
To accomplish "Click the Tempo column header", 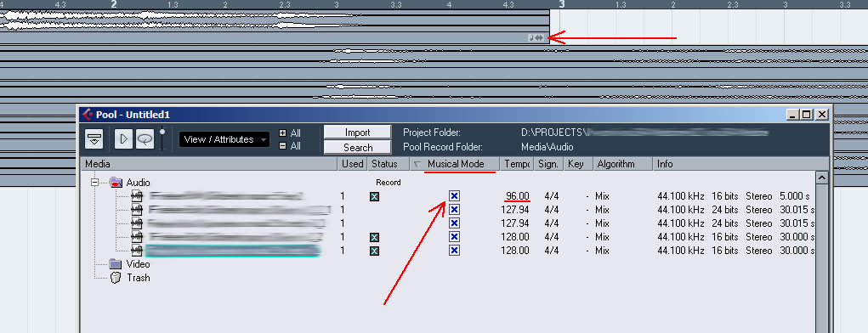I will (517, 164).
